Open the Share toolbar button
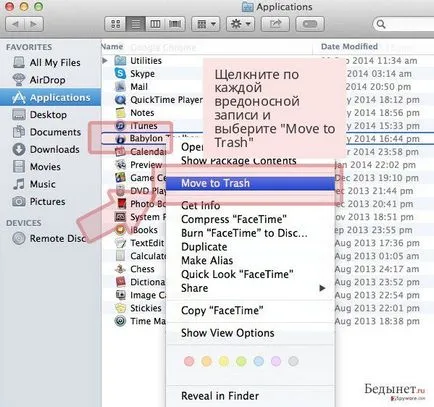434x407 pixels. 275,24
